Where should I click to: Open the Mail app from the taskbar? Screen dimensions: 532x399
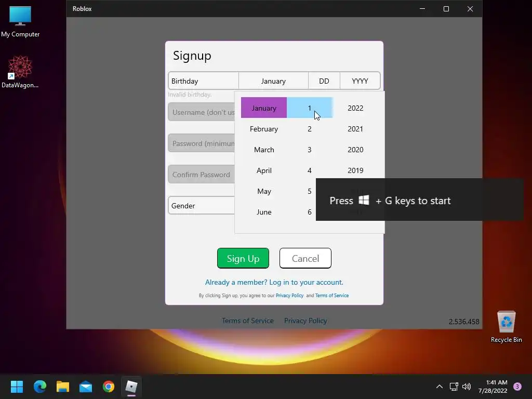click(x=86, y=387)
